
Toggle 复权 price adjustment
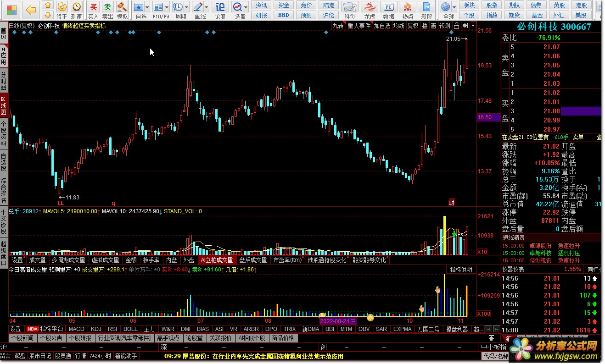413,26
